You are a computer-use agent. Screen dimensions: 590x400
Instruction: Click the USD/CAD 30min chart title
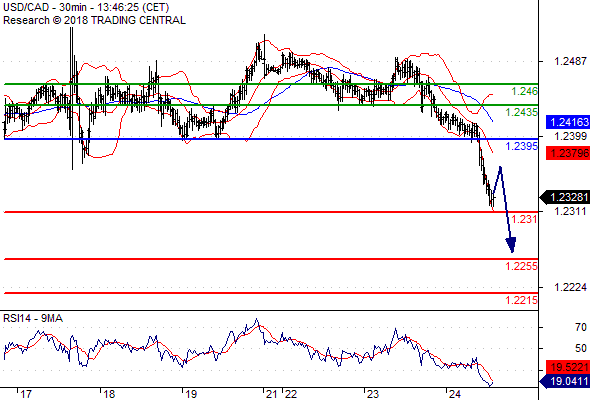86,7
